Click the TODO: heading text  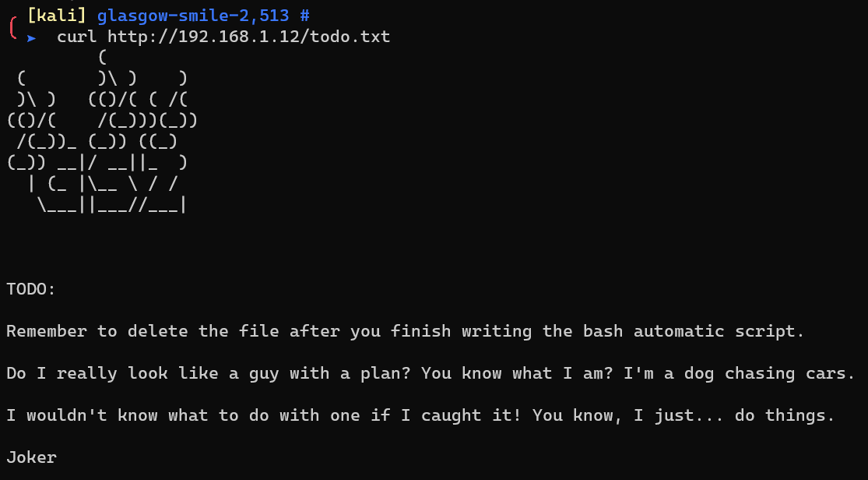tap(31, 289)
